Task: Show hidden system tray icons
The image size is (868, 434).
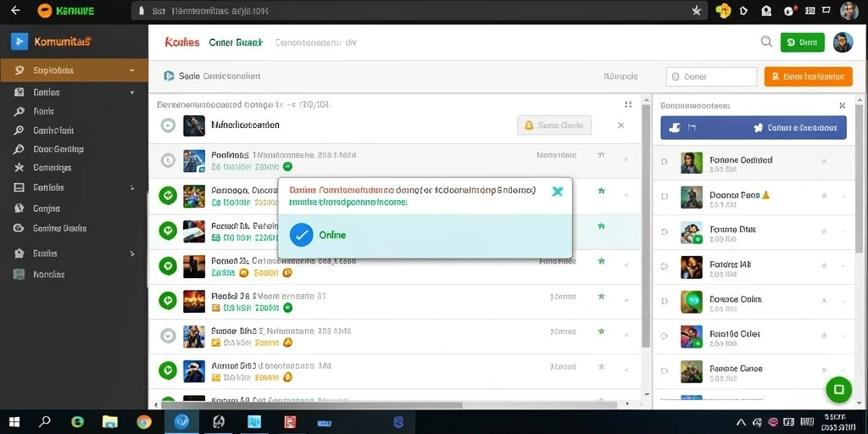Action: (741, 422)
